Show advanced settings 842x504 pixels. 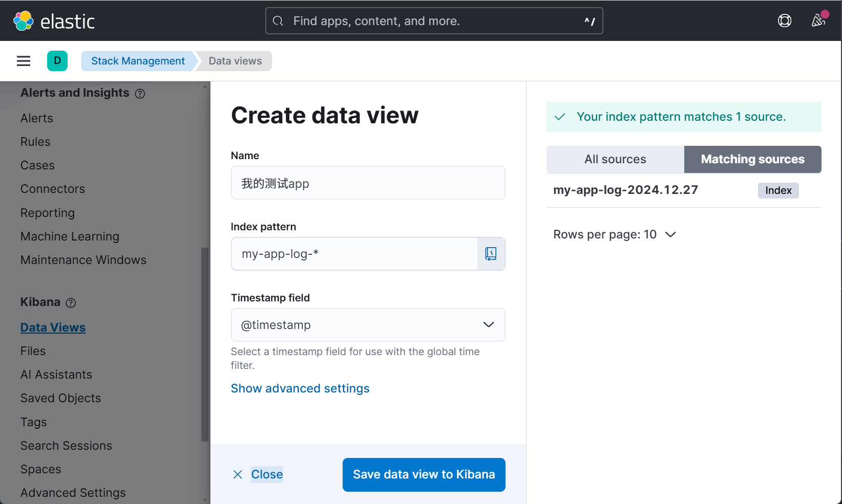tap(300, 388)
